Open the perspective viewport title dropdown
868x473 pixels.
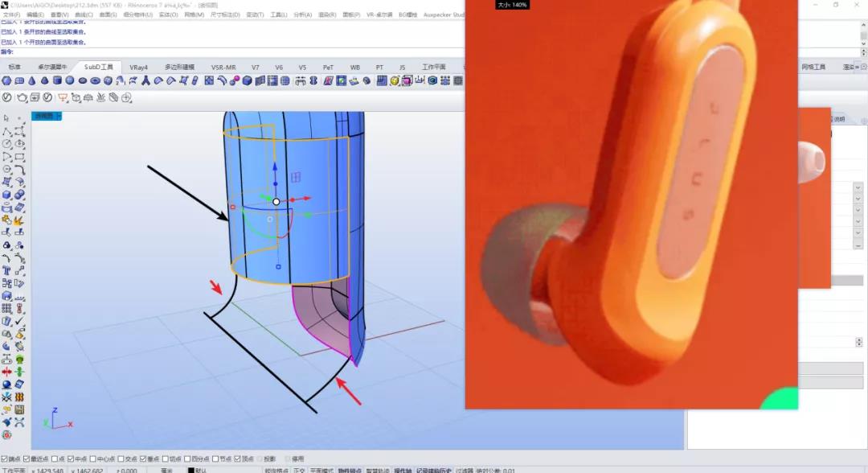point(59,116)
